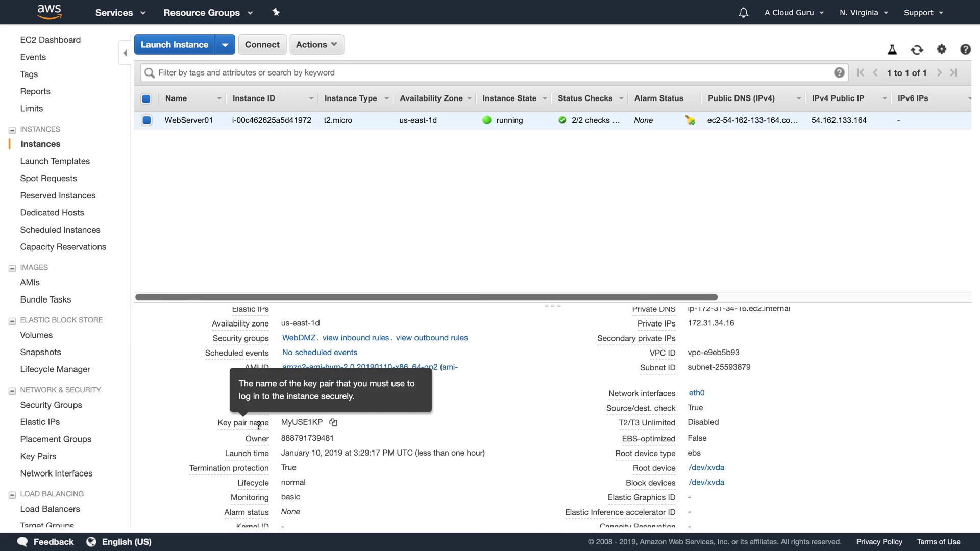Viewport: 980px width, 551px height.
Task: Open Security Groups in the sidebar
Action: (x=51, y=405)
